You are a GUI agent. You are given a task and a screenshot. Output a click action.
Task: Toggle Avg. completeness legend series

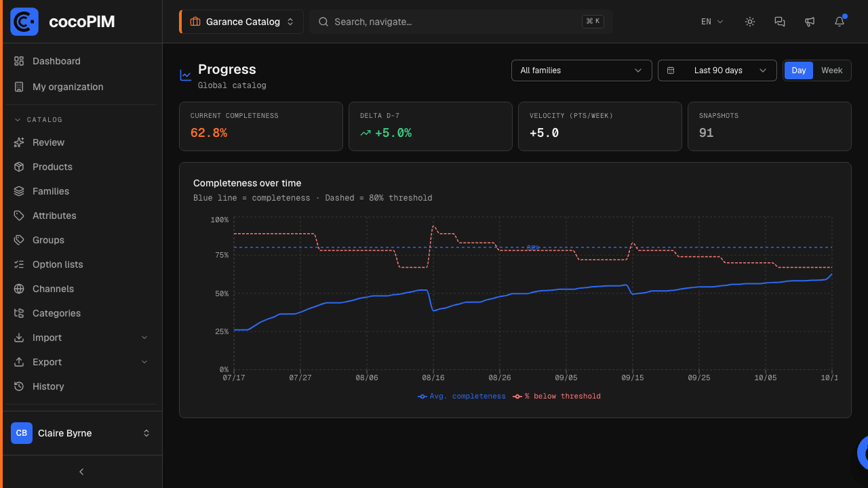(x=462, y=396)
